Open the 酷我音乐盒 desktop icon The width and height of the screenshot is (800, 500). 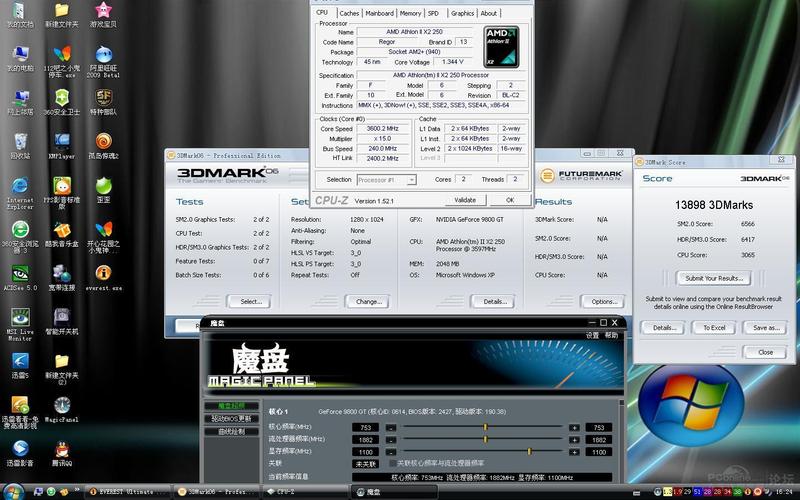[62, 235]
